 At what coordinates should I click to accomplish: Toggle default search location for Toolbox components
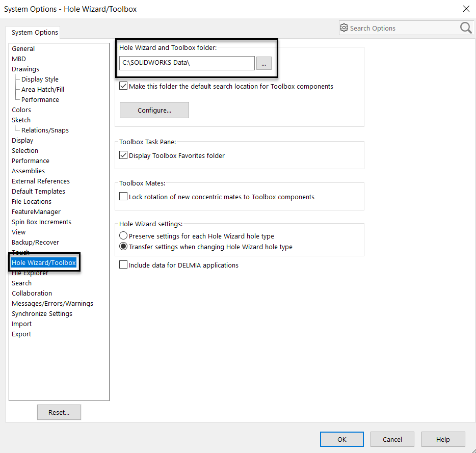(123, 86)
